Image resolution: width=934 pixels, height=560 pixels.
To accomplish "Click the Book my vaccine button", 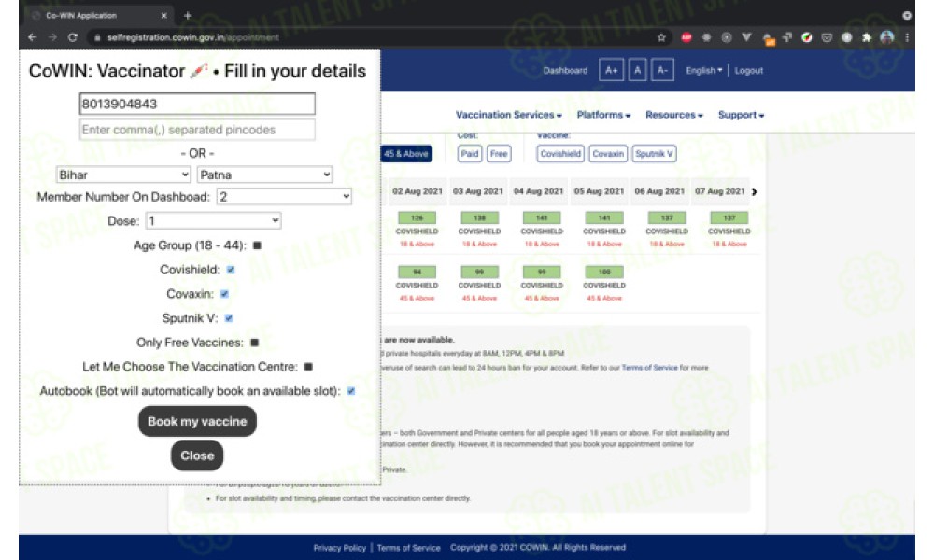I will tap(197, 421).
